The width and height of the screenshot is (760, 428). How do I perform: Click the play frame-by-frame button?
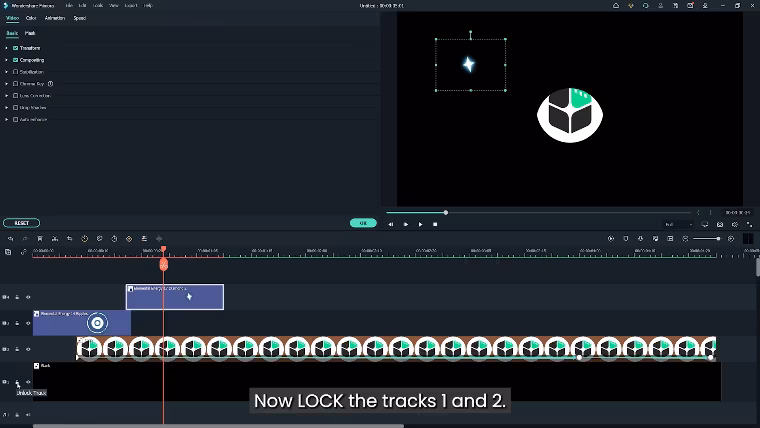pyautogui.click(x=406, y=224)
